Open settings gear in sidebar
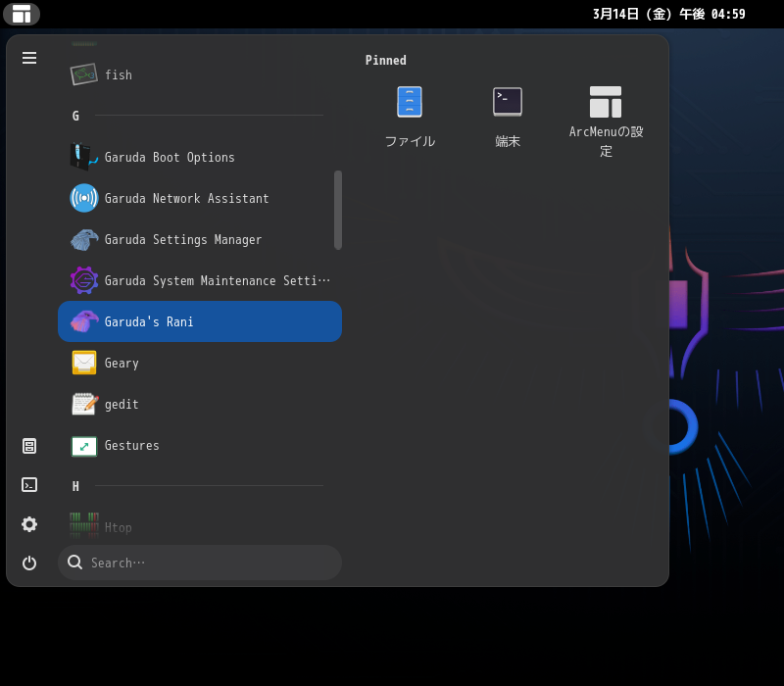This screenshot has width=784, height=686. coord(29,524)
